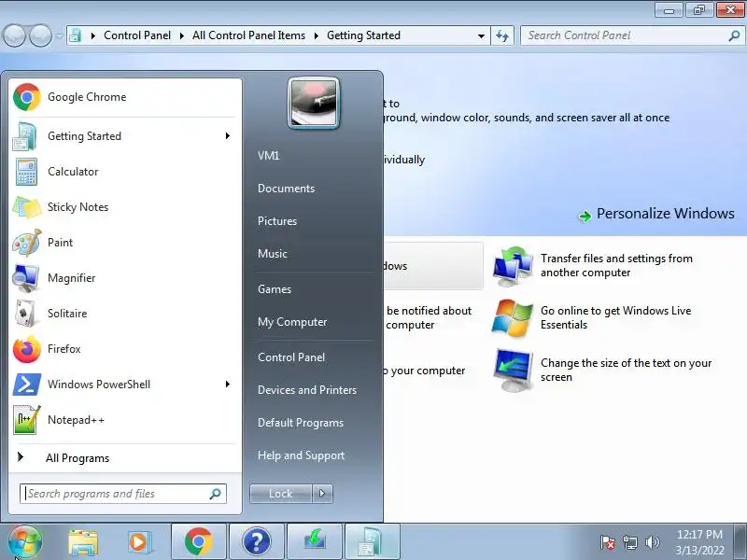The height and width of the screenshot is (560, 747).
Task: Open the address bar history dropdown
Action: point(481,35)
